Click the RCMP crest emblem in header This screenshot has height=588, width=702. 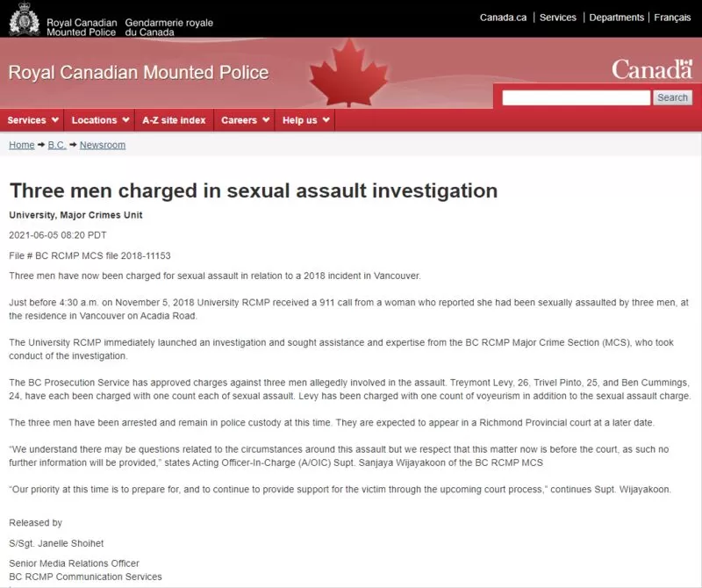[25, 18]
